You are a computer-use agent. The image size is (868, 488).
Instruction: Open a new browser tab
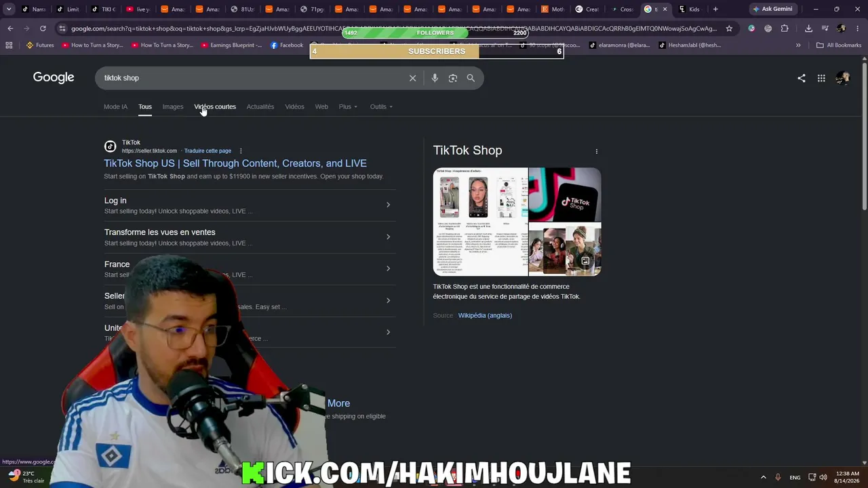coord(715,9)
